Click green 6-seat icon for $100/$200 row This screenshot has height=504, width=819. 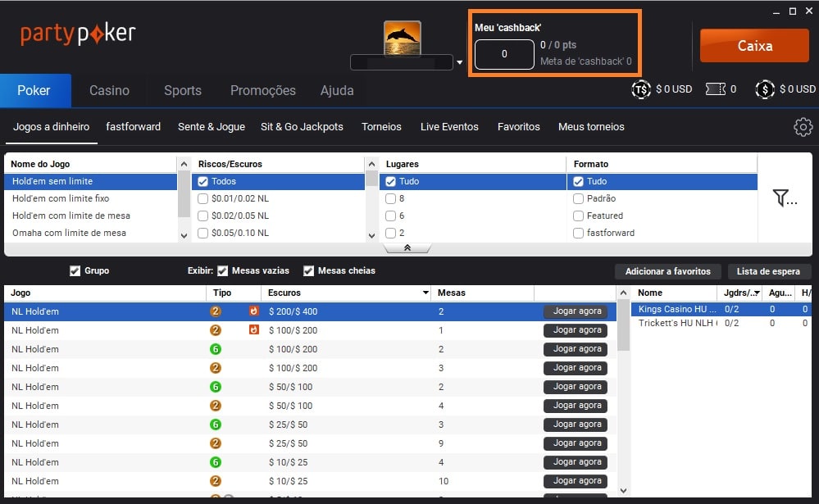(x=215, y=349)
